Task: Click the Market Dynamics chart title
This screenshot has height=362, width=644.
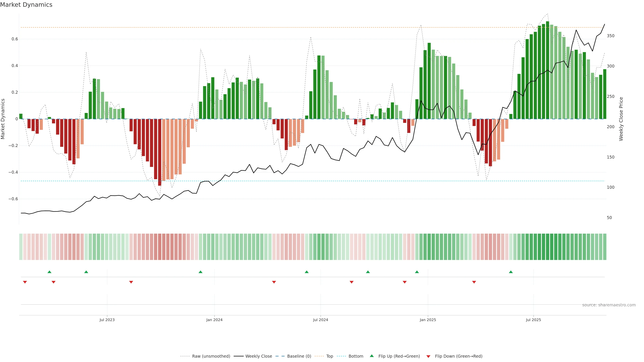Action: point(26,5)
